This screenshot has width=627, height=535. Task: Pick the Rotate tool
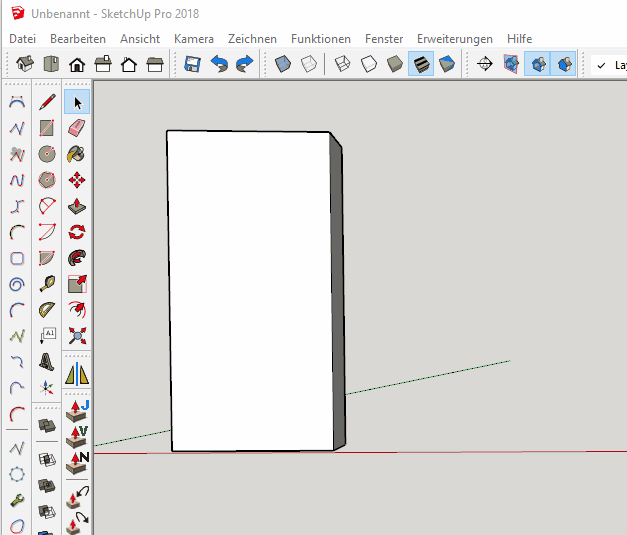click(76, 232)
